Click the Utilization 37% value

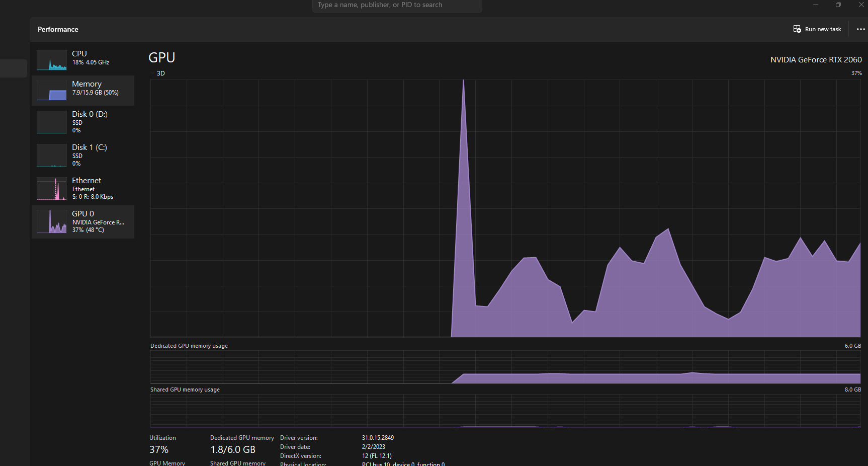(x=159, y=449)
